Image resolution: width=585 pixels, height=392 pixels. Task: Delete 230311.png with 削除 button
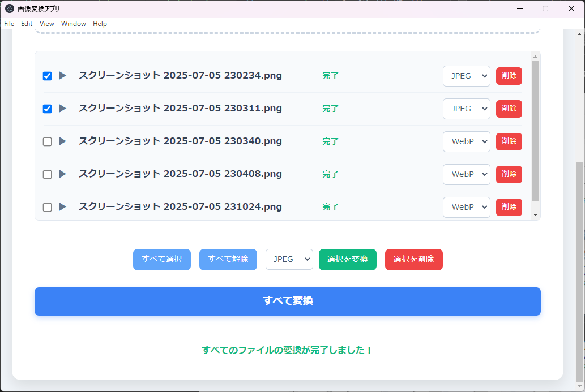[509, 109]
